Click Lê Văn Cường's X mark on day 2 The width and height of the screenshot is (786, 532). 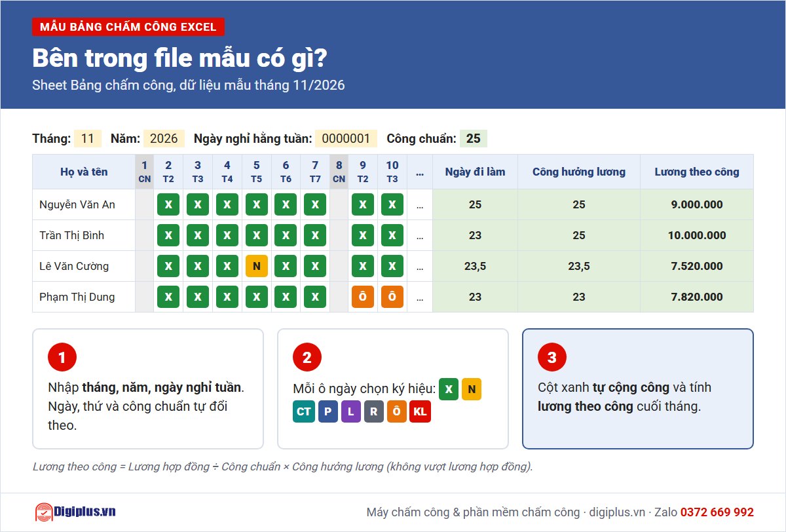(168, 266)
